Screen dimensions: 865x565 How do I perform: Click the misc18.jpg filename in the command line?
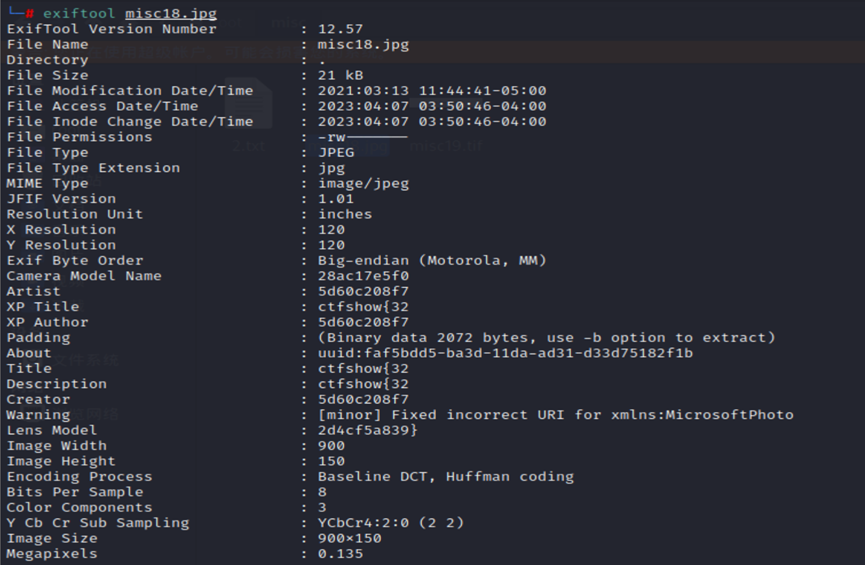(171, 13)
